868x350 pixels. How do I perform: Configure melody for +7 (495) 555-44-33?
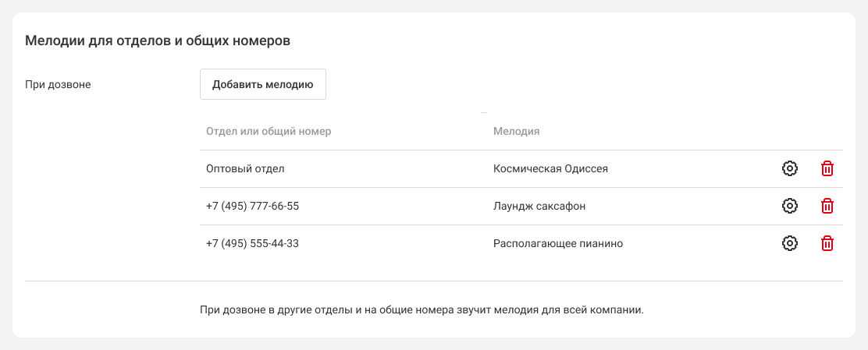[789, 243]
